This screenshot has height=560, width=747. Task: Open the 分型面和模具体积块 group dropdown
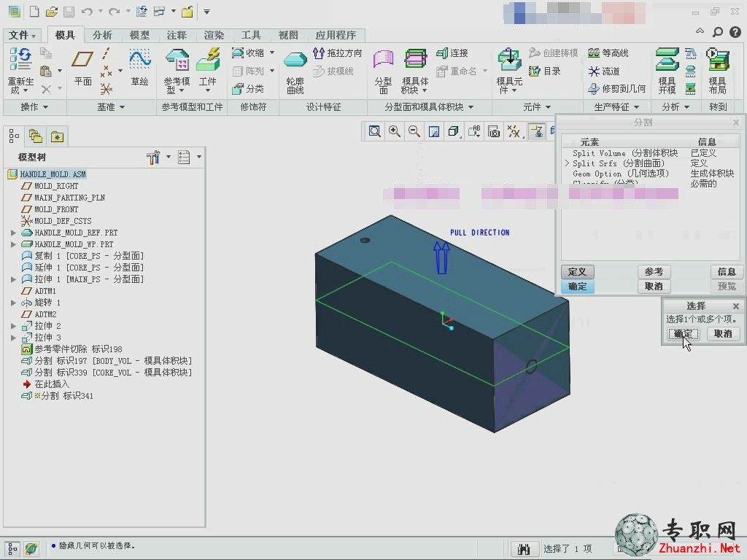(x=429, y=107)
